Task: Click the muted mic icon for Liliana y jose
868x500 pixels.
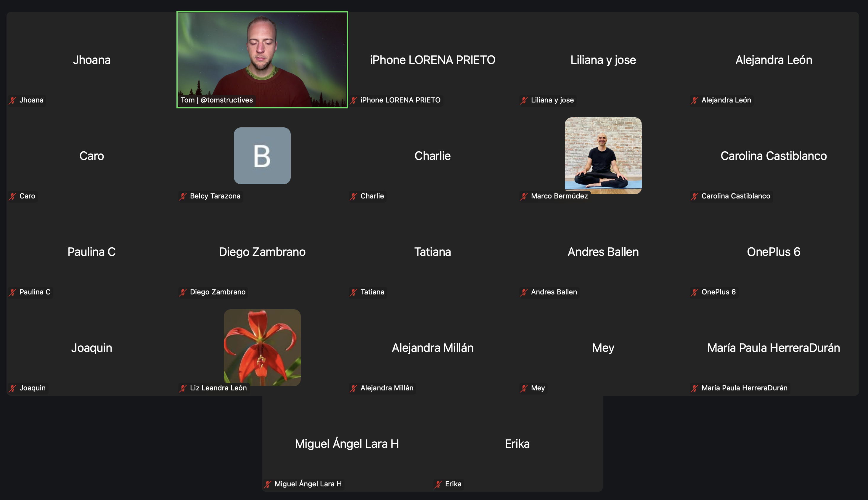Action: tap(524, 101)
